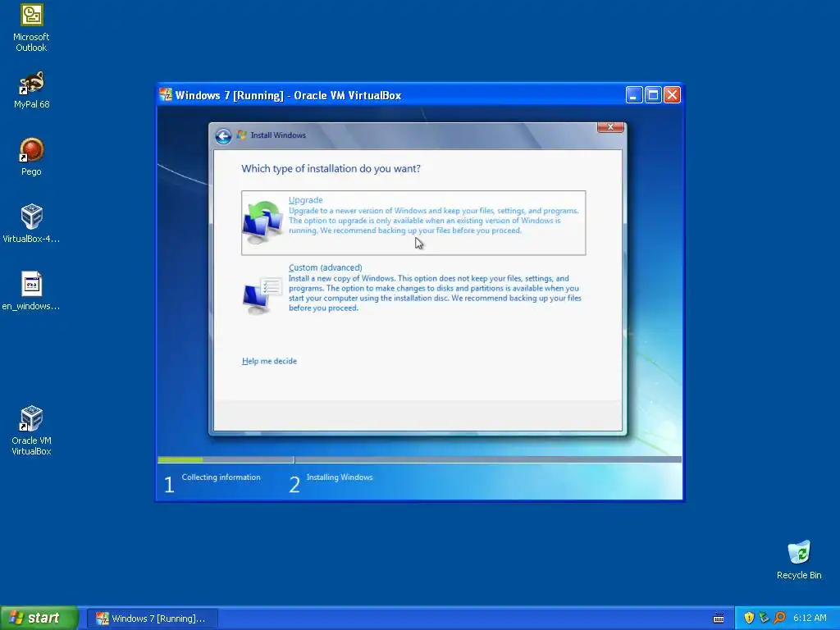This screenshot has height=630, width=840.
Task: Click the 'Which type of installation' heading
Action: pyautogui.click(x=331, y=168)
